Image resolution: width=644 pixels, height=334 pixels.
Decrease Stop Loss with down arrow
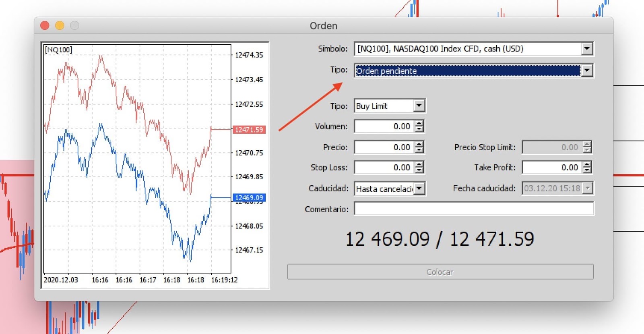(x=419, y=170)
